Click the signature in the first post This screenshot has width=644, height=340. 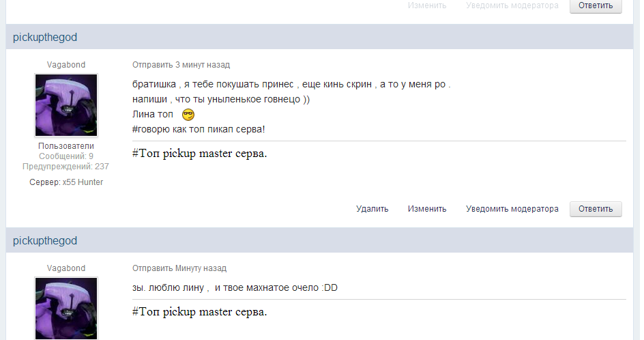[x=200, y=154]
